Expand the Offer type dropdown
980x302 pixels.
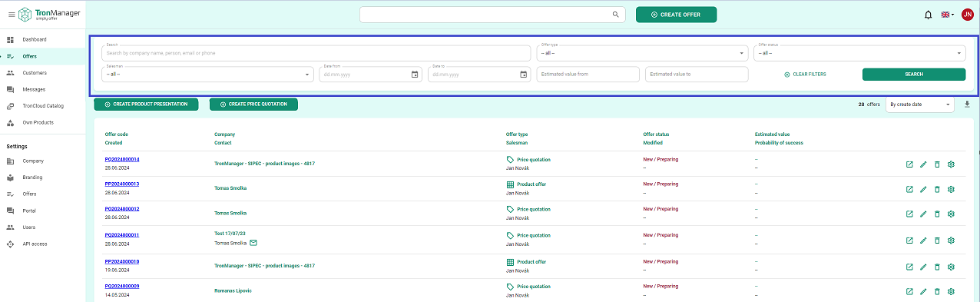(642, 53)
